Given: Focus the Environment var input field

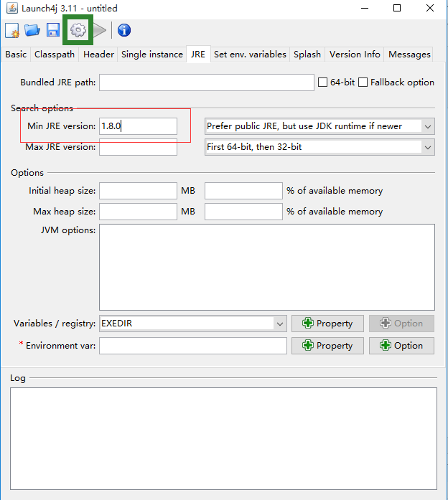Looking at the screenshot, I should pyautogui.click(x=193, y=346).
